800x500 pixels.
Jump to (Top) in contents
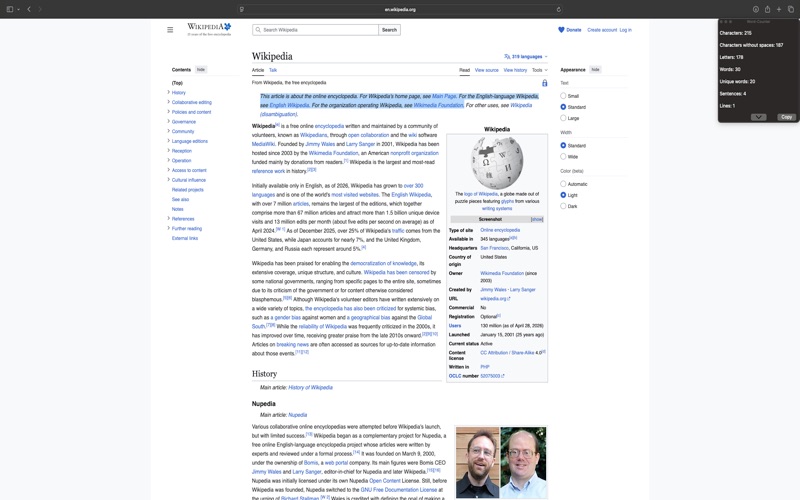point(177,83)
